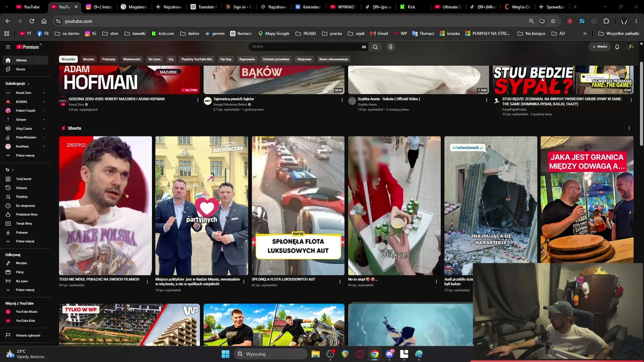Screen dimensions: 644x362
Task: Open the on-screen keyboard in search box
Action: click(364, 47)
